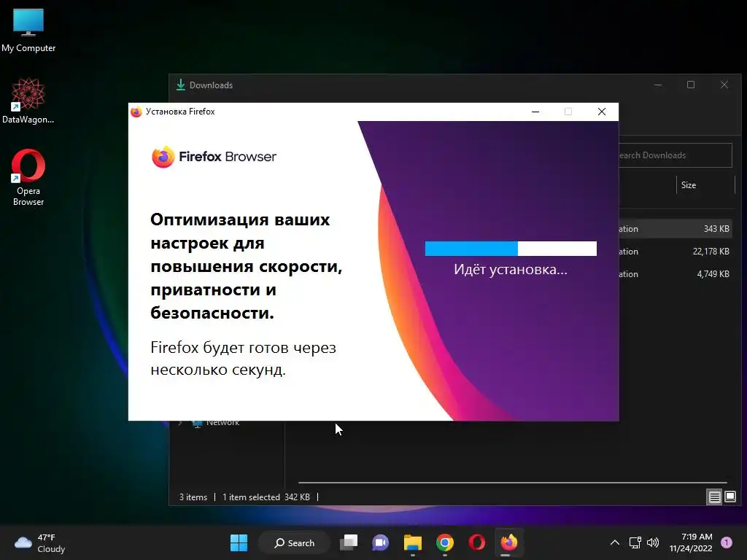Minimize the Downloads window
This screenshot has height=560, width=747.
click(658, 85)
